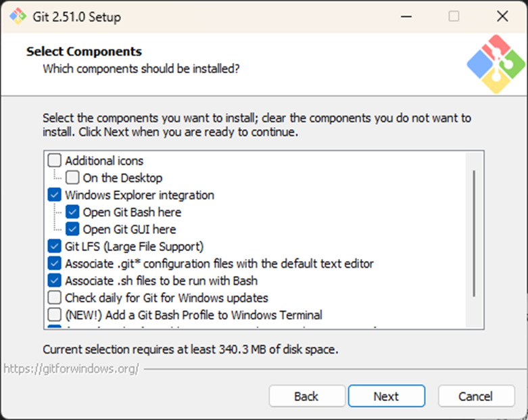Go back with the Back button
The image size is (528, 420).
point(306,396)
